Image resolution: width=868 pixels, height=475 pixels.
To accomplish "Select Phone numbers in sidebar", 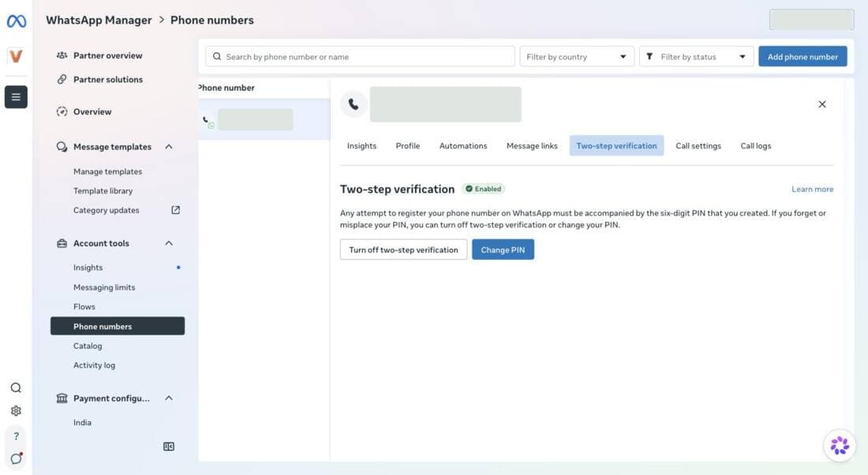I will pyautogui.click(x=118, y=326).
